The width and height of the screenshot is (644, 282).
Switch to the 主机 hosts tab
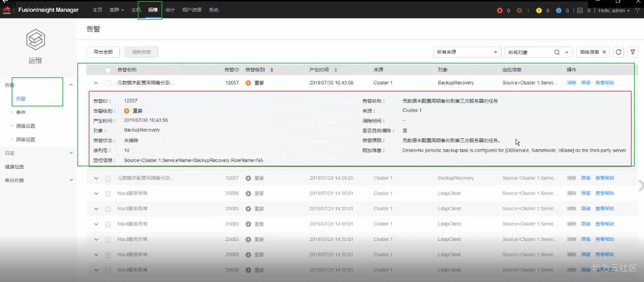pos(136,10)
